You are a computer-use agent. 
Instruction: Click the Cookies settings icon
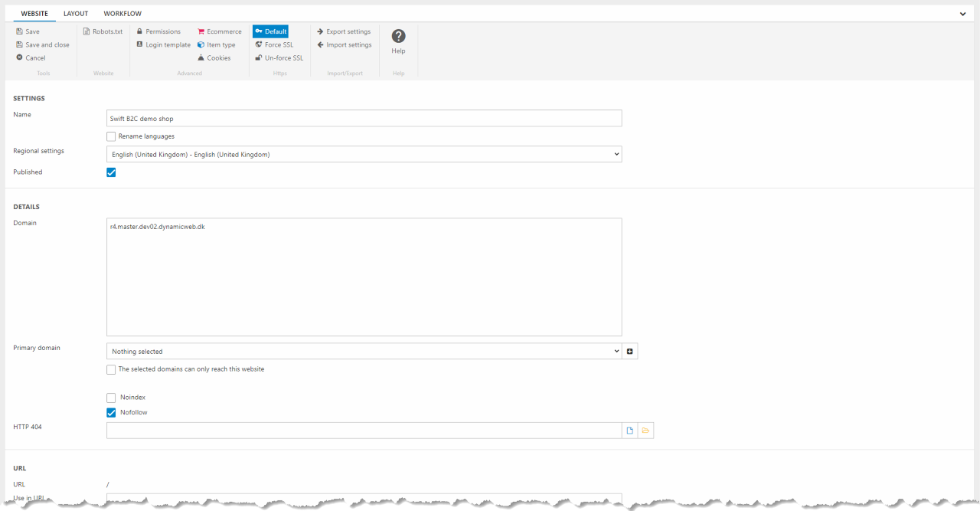tap(201, 58)
